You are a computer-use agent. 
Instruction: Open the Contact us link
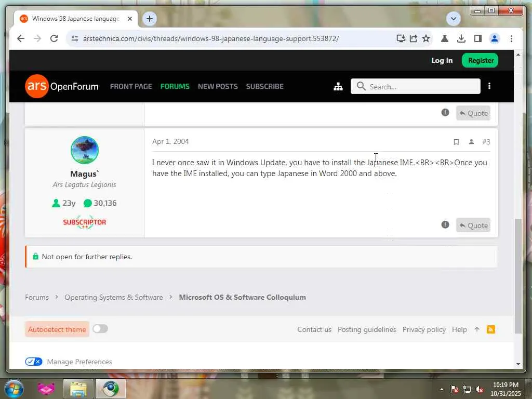[314, 329]
